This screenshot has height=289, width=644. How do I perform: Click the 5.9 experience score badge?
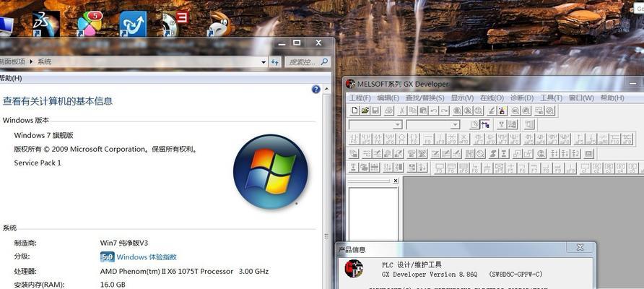pyautogui.click(x=107, y=257)
